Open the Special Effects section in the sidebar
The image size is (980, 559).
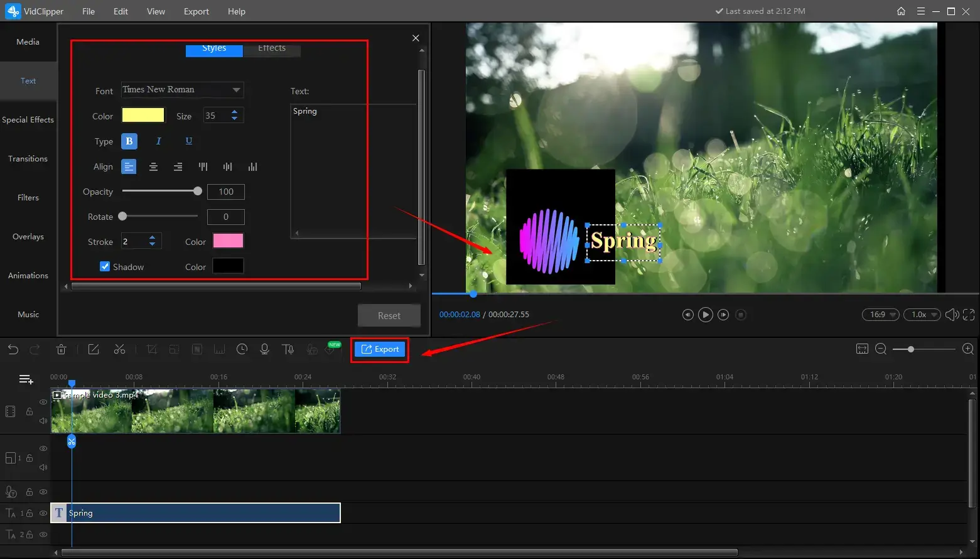point(28,120)
